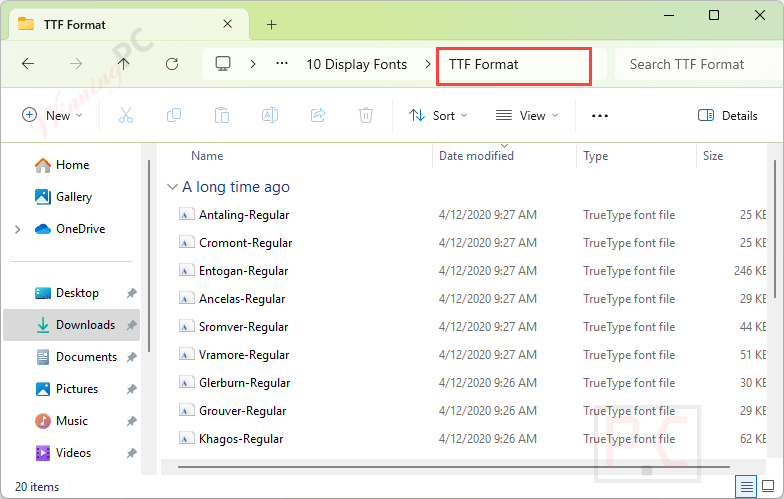Click pin icon beside Pictures
The image size is (784, 499).
[132, 390]
